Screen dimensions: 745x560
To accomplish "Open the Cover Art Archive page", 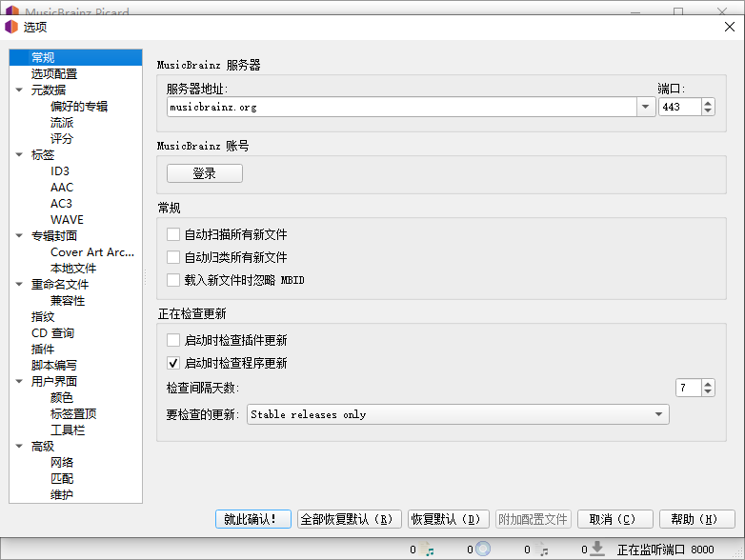I will tap(92, 251).
